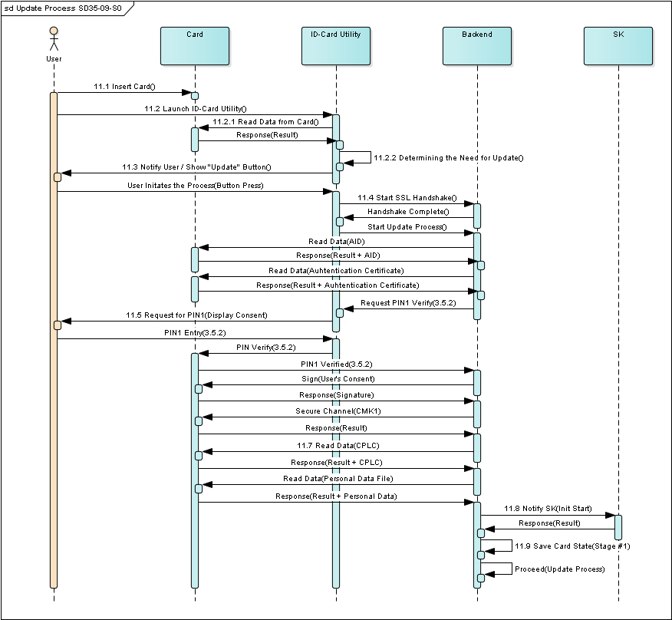Select the Backend lifeline box
672x620 pixels.
(477, 46)
